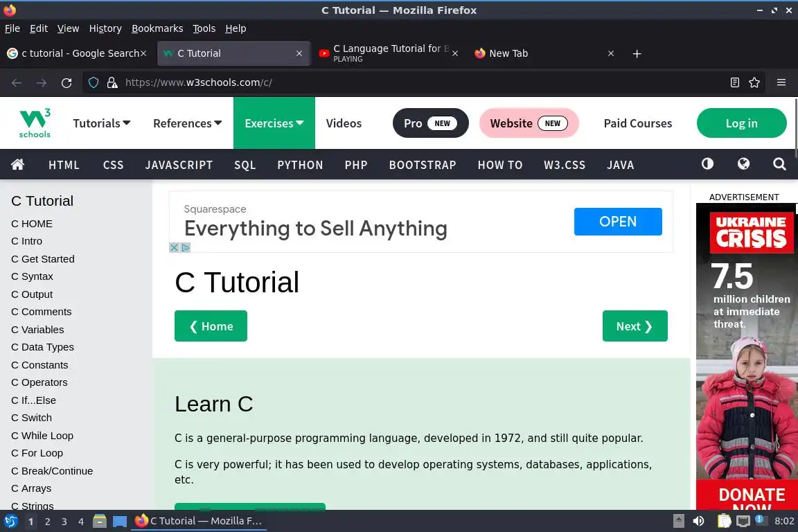This screenshot has height=532, width=798.
Task: Open C While Loop in sidebar
Action: coord(42,436)
